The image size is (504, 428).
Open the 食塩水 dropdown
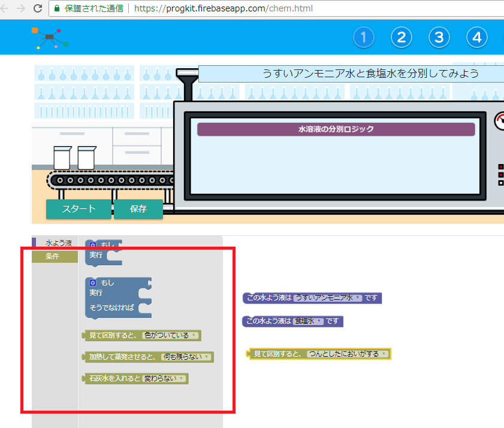point(309,321)
